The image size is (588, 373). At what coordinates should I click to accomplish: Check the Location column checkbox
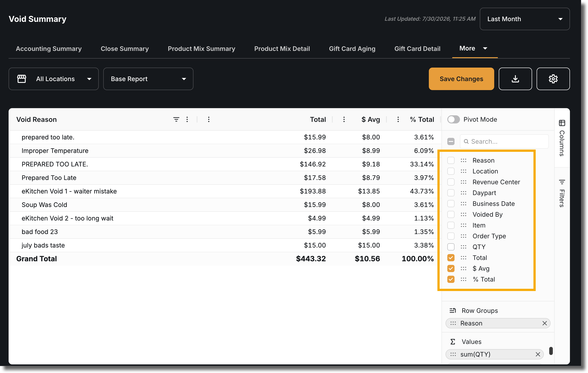pyautogui.click(x=451, y=171)
